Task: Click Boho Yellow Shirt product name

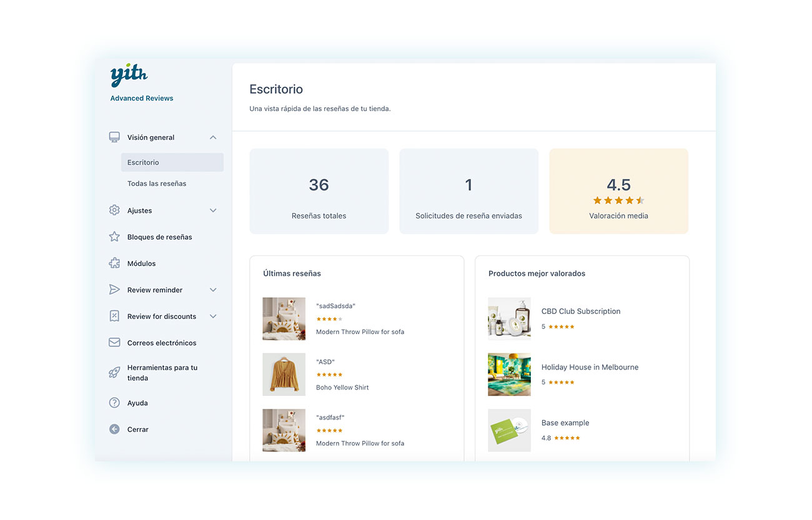Action: [342, 388]
